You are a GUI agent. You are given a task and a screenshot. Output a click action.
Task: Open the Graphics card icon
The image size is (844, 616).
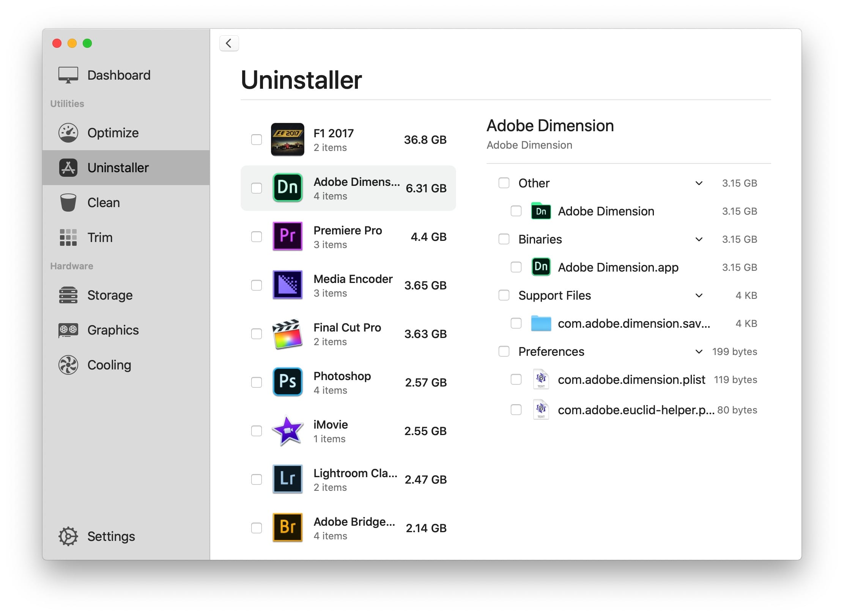click(x=68, y=330)
